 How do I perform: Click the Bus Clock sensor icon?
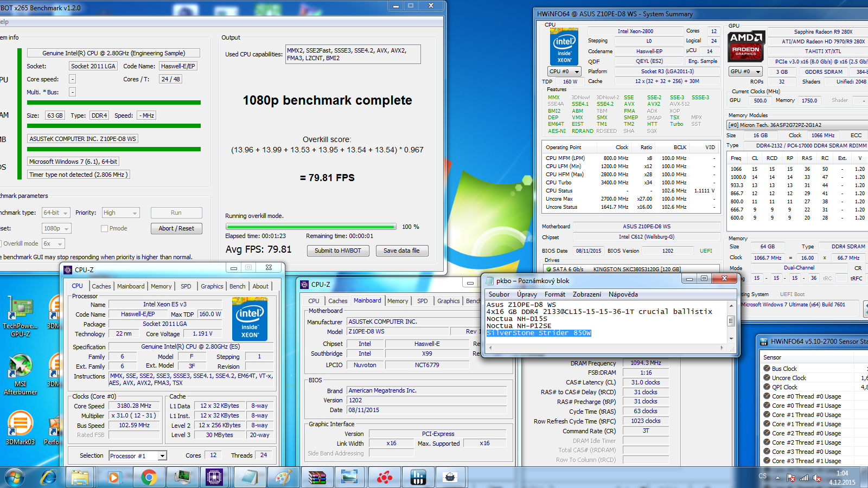pos(767,369)
